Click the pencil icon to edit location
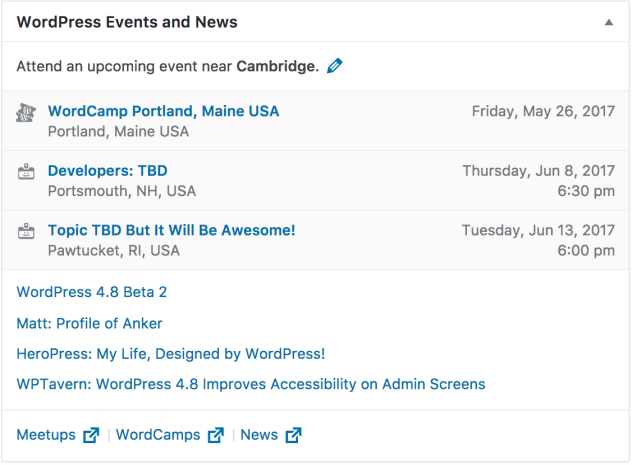The width and height of the screenshot is (632, 465). click(x=335, y=66)
